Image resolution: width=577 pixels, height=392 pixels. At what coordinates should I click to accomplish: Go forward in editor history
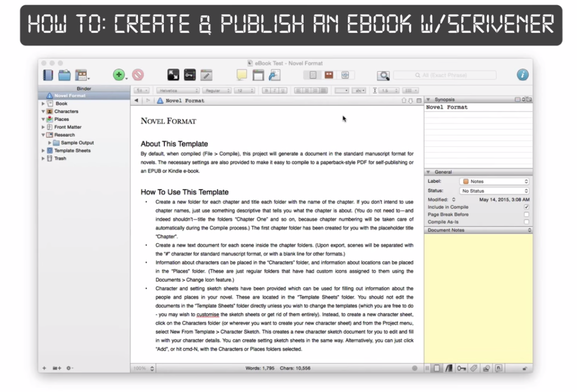pos(148,101)
